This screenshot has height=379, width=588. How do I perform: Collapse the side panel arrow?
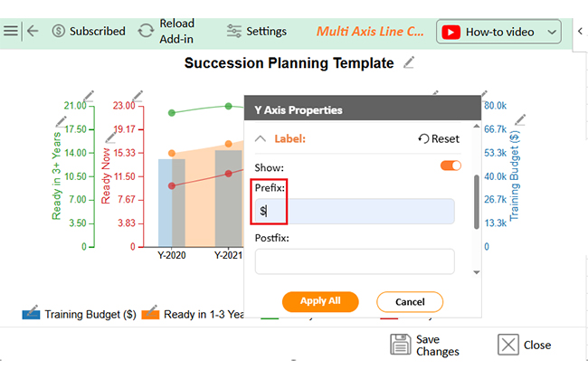pos(579,32)
